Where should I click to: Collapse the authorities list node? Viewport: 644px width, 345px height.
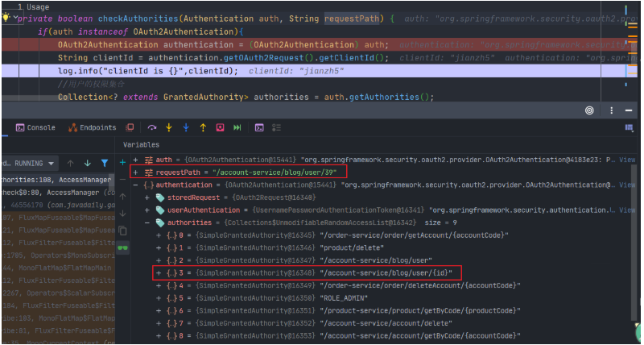click(x=147, y=222)
